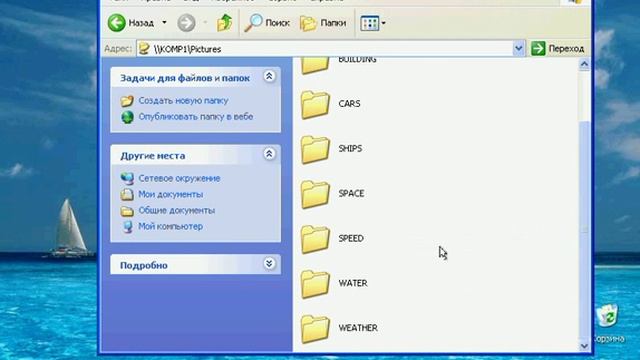Image resolution: width=640 pixels, height=360 pixels.
Task: Click Создать новую папку link
Action: 183,100
